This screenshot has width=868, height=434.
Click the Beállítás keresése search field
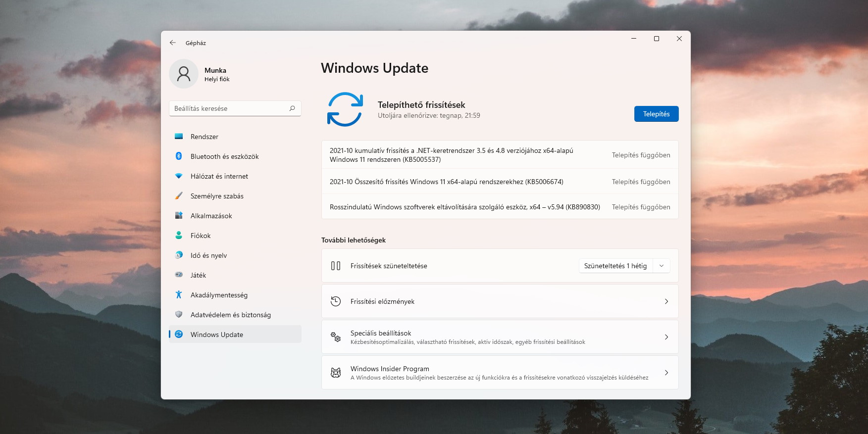click(235, 108)
